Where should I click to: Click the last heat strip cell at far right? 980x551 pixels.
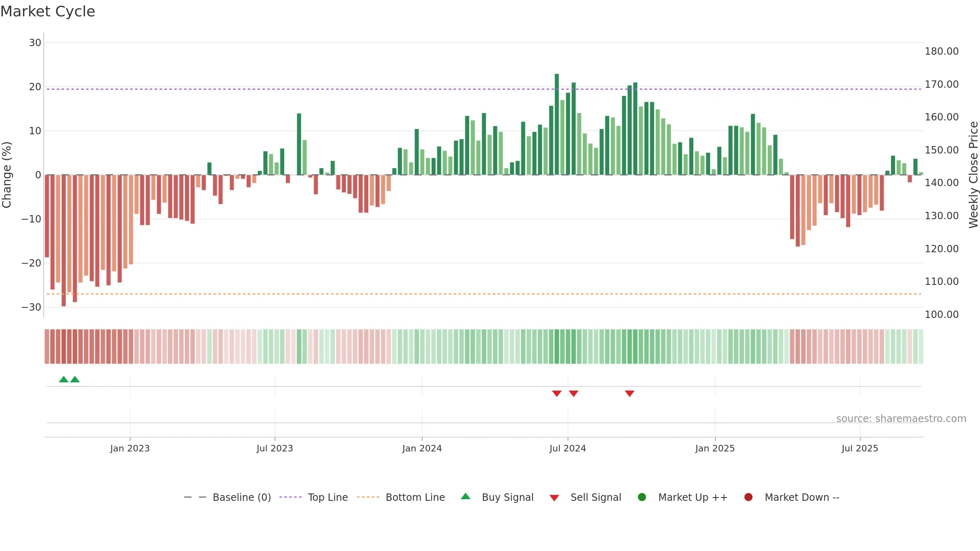tap(921, 347)
